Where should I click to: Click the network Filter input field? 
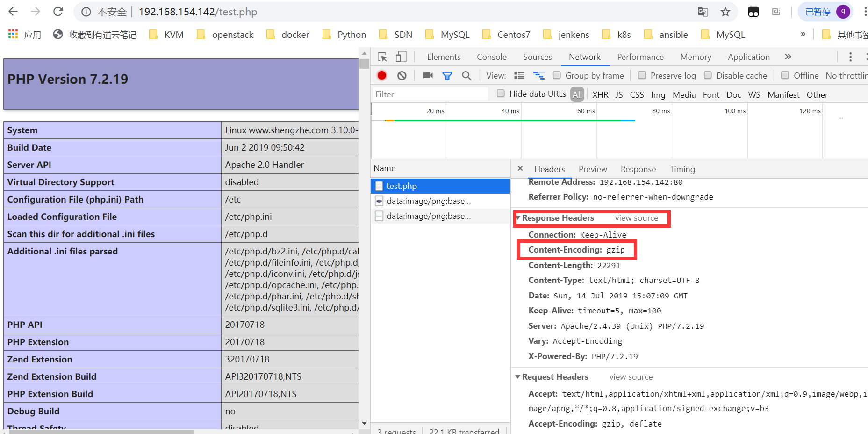[x=430, y=94]
